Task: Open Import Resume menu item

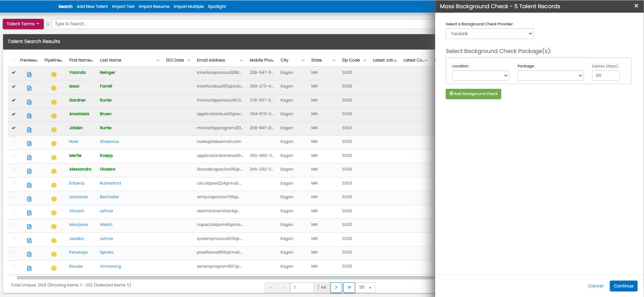Action: point(154,6)
